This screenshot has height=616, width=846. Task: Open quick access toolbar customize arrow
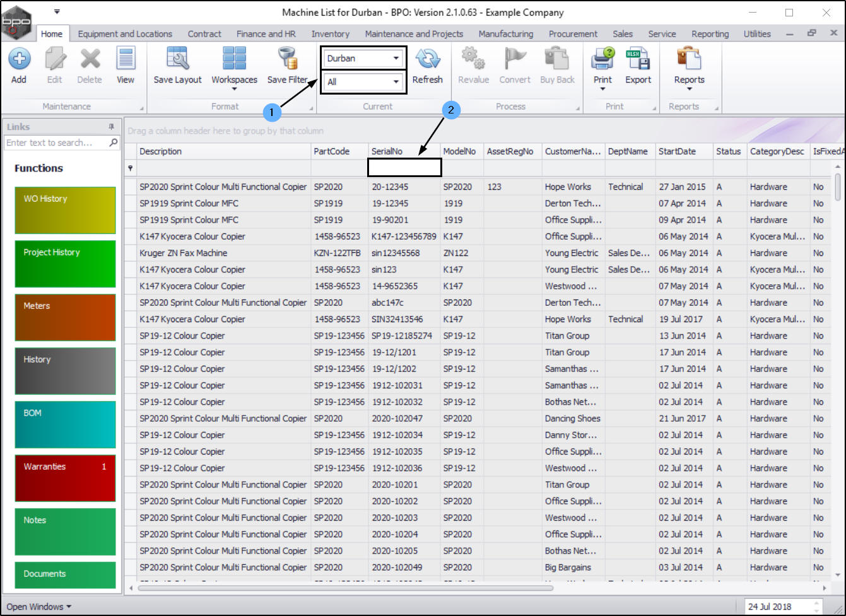(x=57, y=11)
